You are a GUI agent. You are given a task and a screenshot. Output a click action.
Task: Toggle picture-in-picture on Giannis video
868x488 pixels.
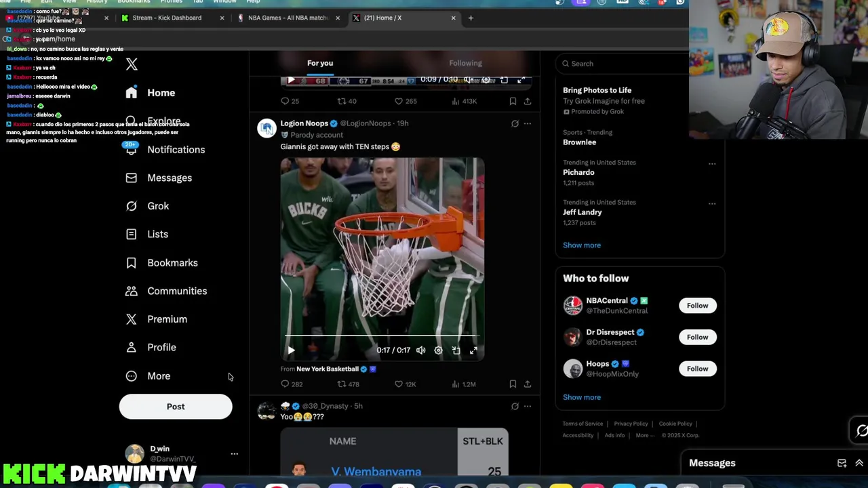pos(456,350)
